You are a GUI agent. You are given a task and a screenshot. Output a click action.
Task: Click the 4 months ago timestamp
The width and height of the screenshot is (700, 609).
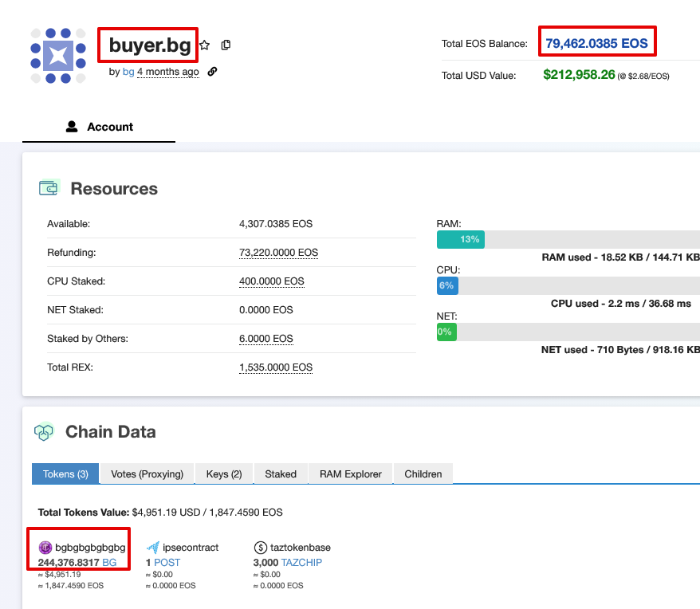(x=168, y=72)
